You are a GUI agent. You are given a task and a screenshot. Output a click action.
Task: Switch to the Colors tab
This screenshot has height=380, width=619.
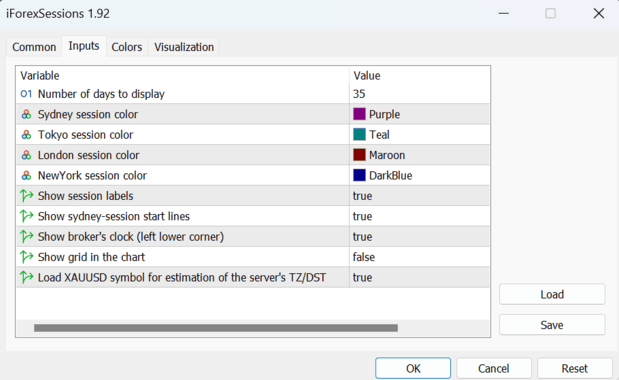(x=126, y=47)
